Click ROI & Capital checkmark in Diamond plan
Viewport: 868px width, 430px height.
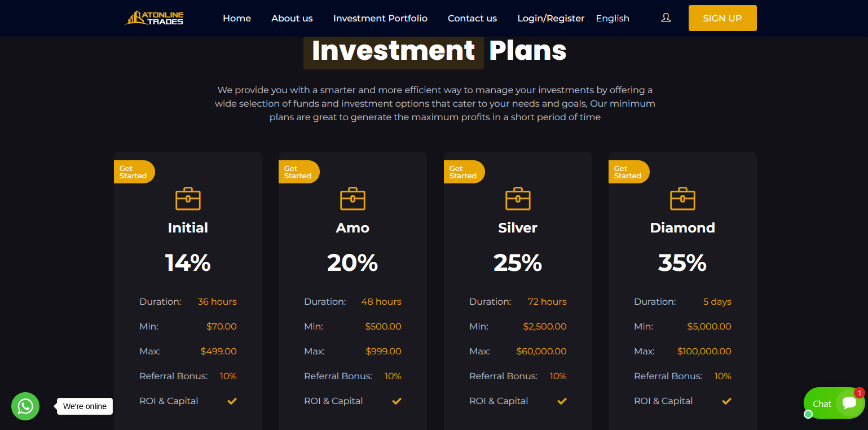pos(726,401)
